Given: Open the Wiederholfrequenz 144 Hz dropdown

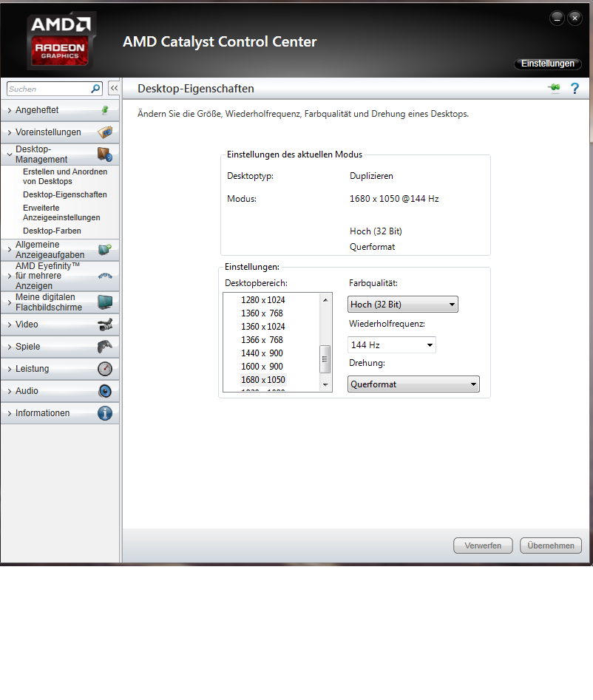Looking at the screenshot, I should point(392,344).
